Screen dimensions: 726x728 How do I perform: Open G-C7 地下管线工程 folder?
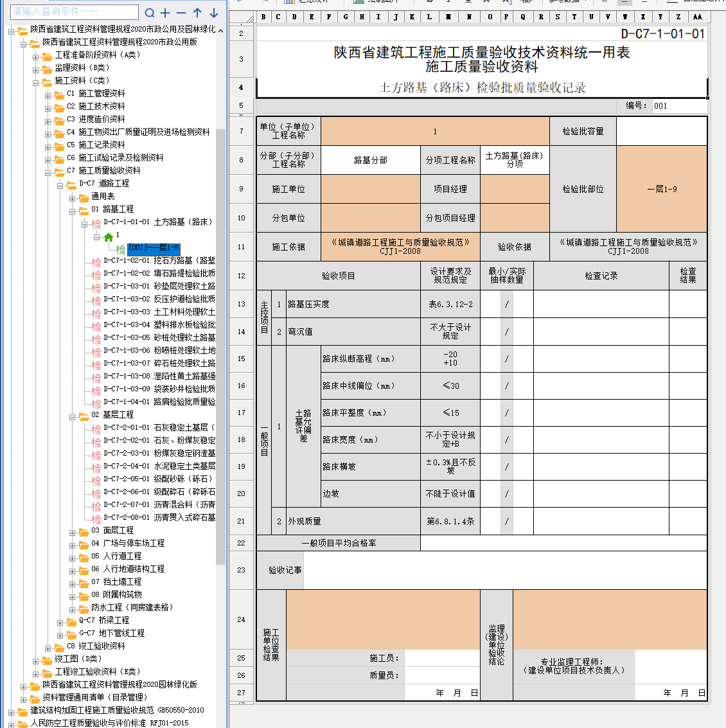[111, 633]
